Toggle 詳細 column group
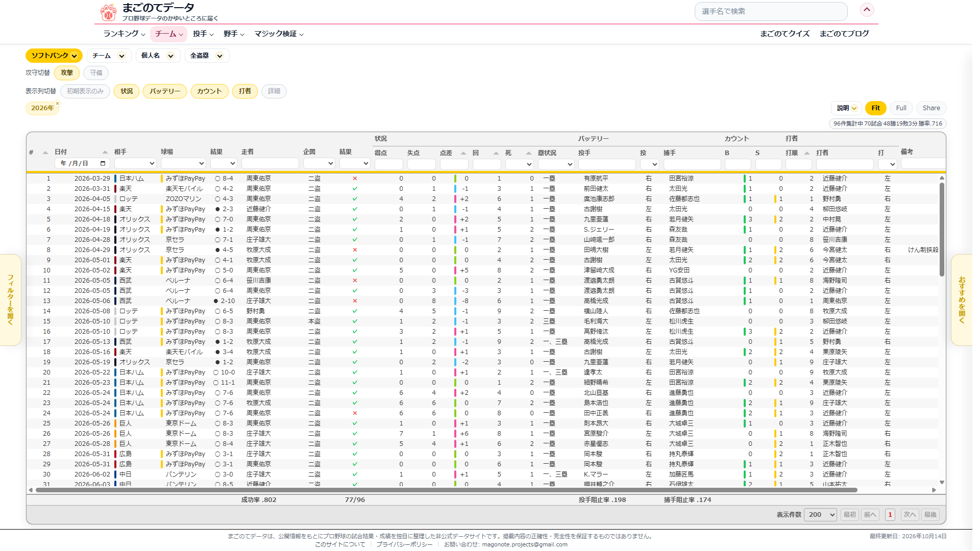Viewport: 980px width, 551px height. [x=274, y=91]
